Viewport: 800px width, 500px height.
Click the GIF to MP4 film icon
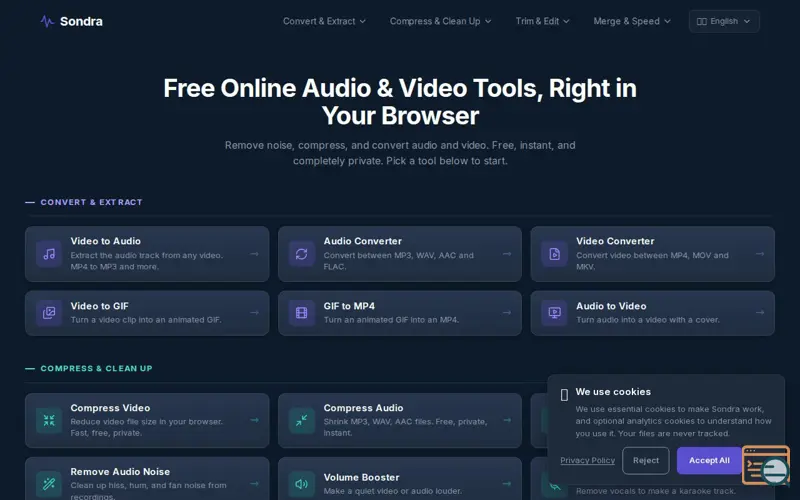tap(302, 313)
